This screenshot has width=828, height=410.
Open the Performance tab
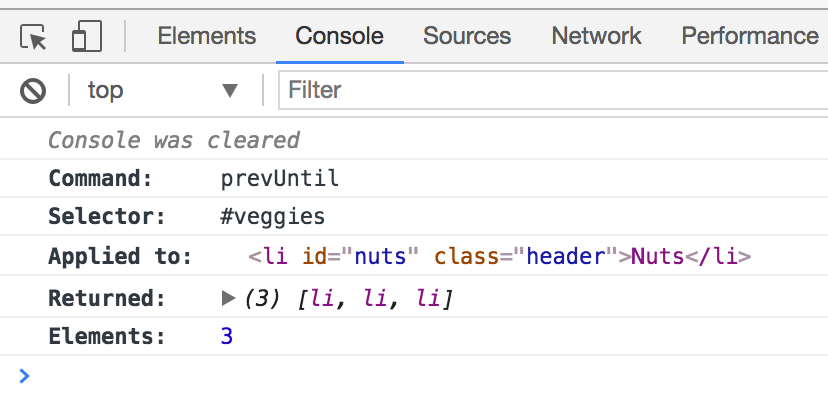[x=749, y=36]
